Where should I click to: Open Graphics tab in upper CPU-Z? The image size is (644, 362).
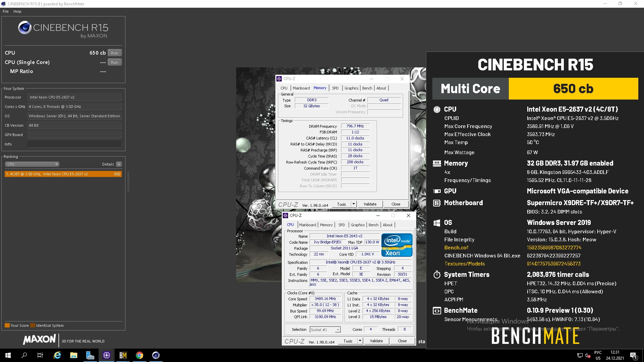point(351,88)
